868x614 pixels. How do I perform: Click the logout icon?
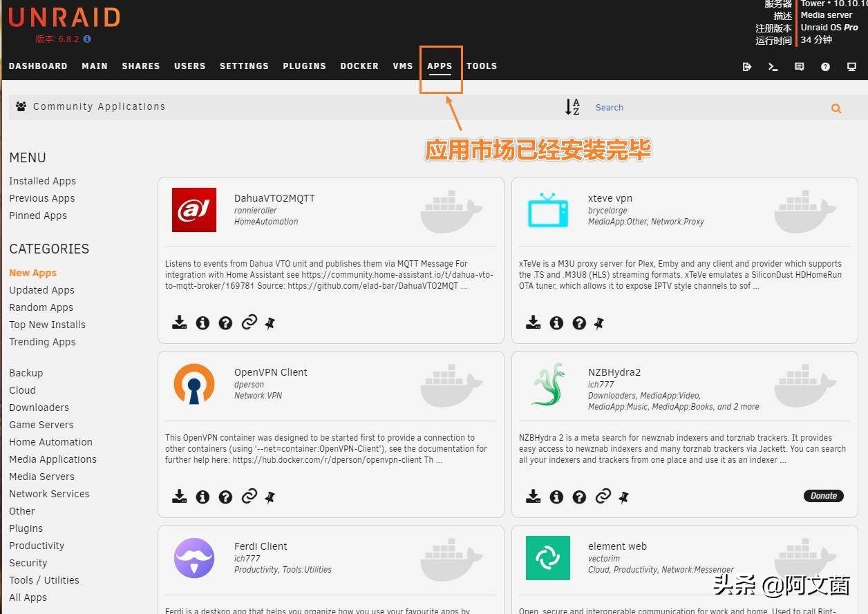[x=746, y=66]
